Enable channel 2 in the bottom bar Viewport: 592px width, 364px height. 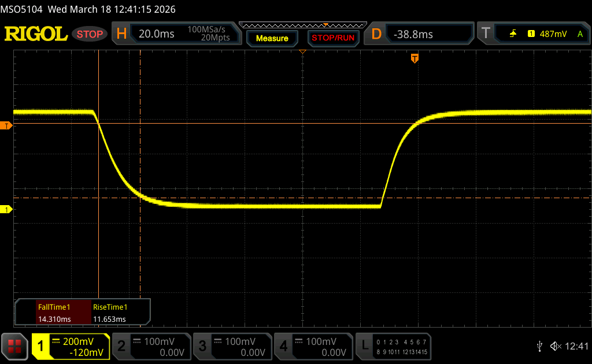[x=151, y=346]
